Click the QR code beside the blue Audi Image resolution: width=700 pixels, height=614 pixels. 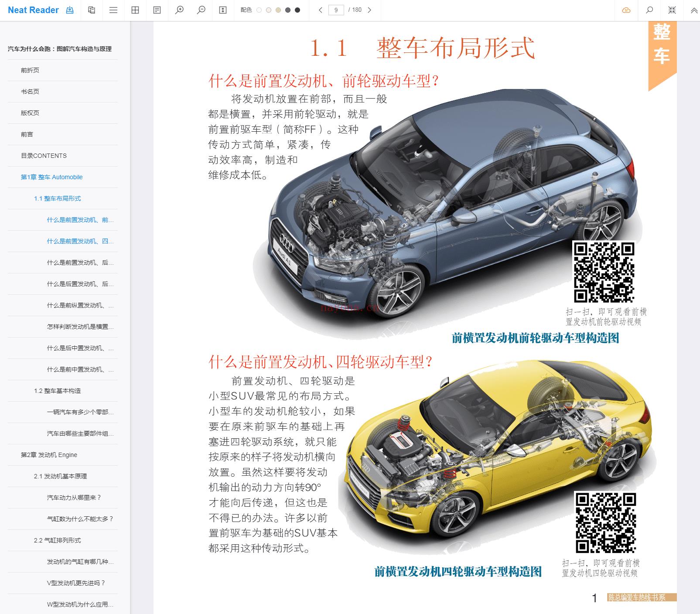pyautogui.click(x=604, y=272)
